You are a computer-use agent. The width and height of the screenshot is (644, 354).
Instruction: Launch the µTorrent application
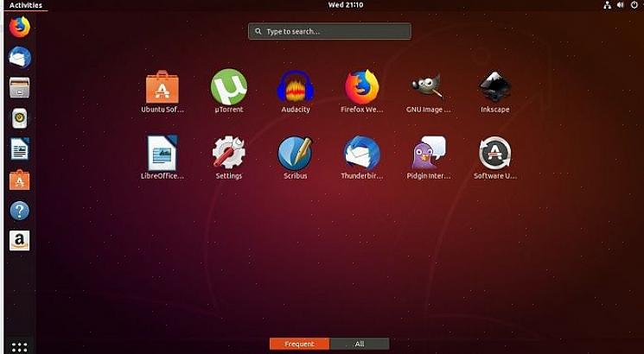click(x=229, y=88)
